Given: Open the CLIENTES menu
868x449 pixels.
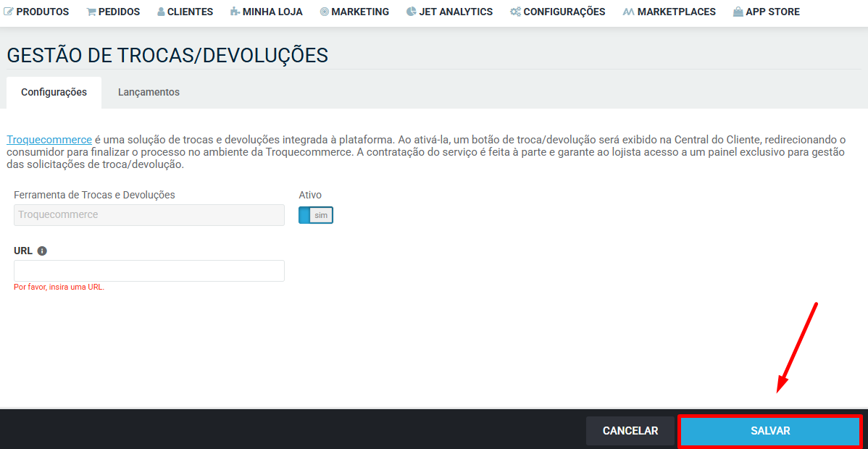Looking at the screenshot, I should tap(185, 12).
